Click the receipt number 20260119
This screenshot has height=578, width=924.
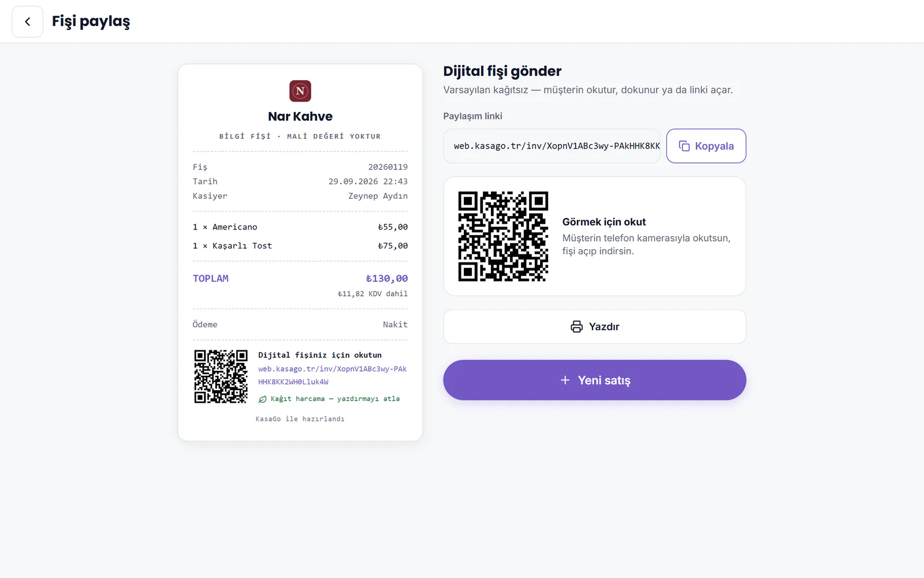(388, 167)
